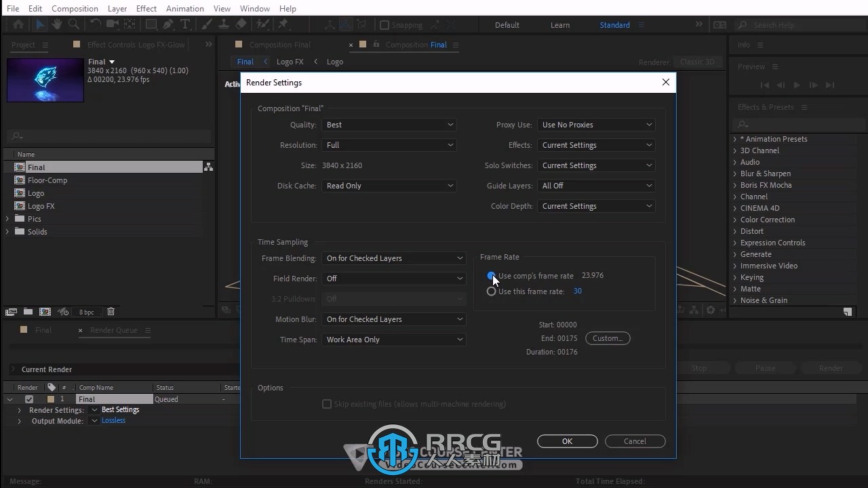Expand the Pics folder in Project panel
The width and height of the screenshot is (868, 488).
[7, 219]
